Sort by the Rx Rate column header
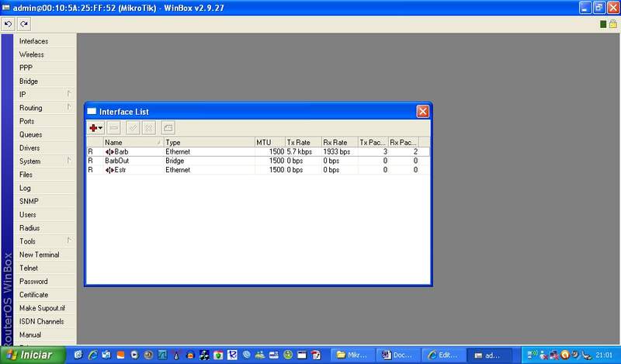Screen dimensions: 621x364 coord(340,142)
